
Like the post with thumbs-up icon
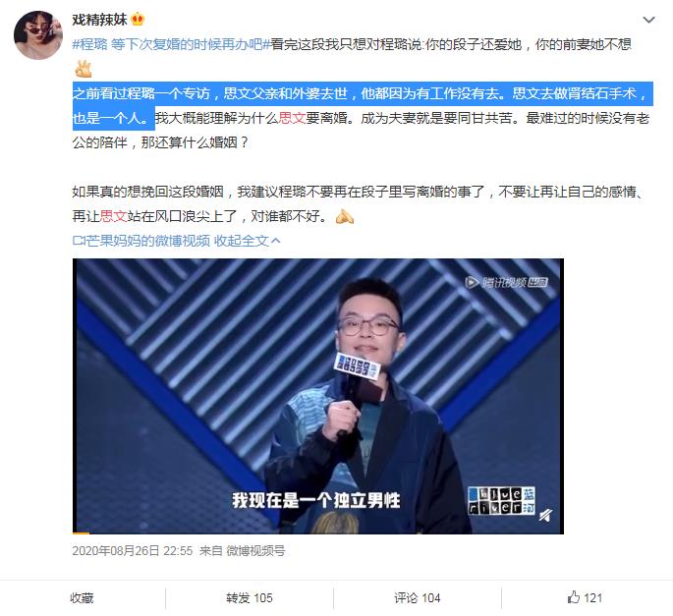point(574,597)
